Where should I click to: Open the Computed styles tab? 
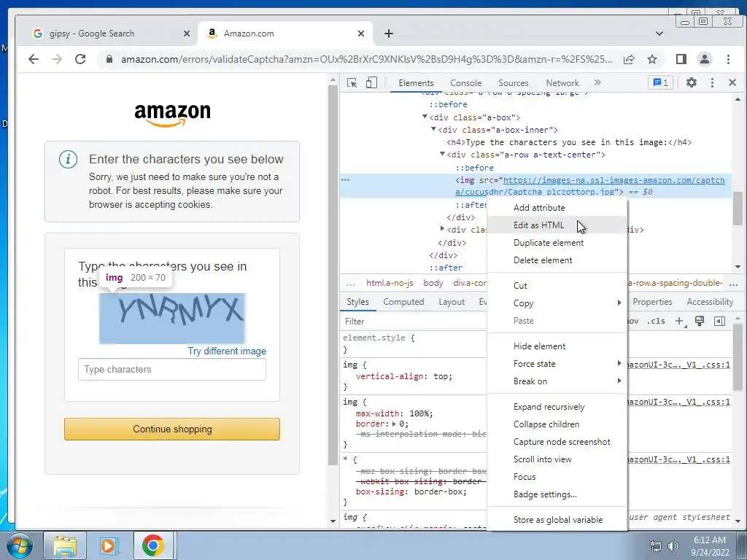[x=403, y=302]
